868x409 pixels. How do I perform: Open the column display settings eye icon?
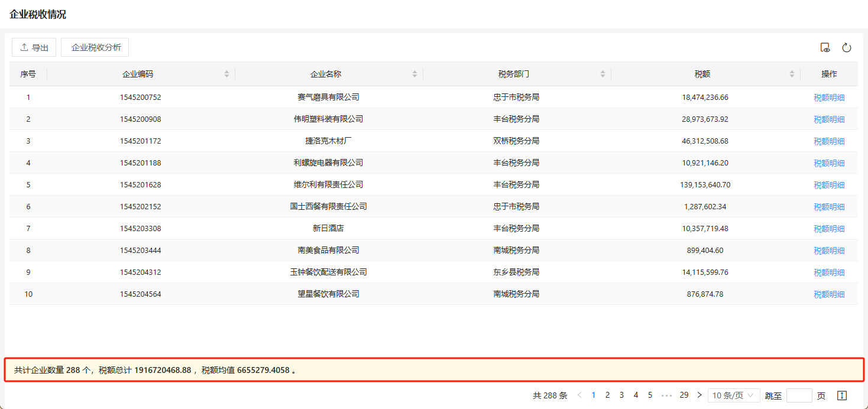coord(825,48)
